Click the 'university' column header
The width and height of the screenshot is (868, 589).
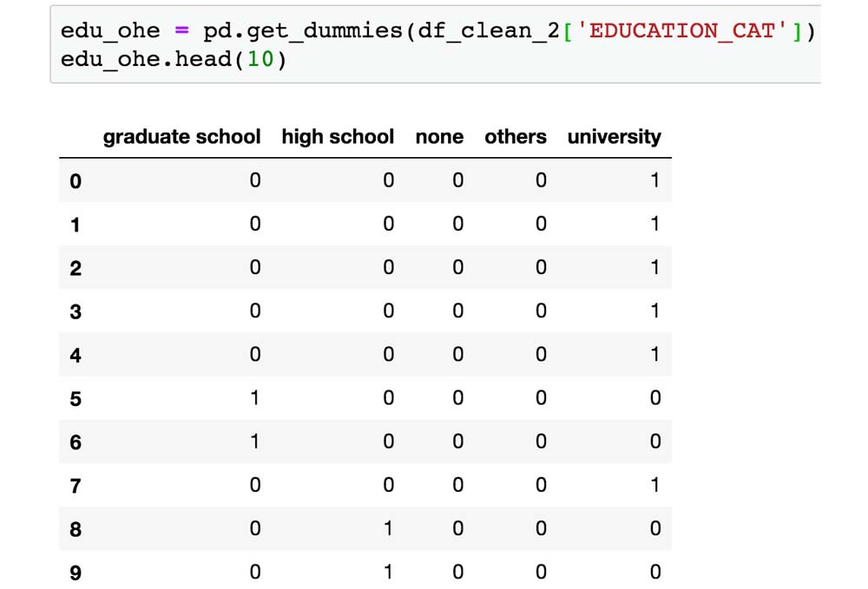coord(614,137)
